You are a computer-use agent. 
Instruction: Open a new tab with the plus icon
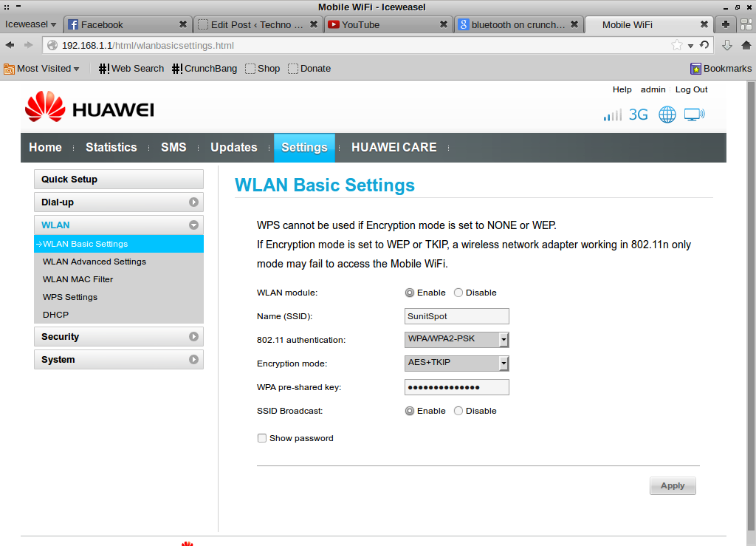[x=726, y=24]
